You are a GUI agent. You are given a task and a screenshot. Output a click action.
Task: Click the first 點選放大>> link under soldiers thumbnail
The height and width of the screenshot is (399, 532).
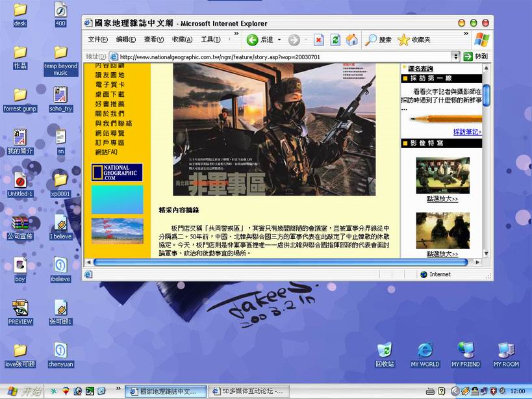(x=442, y=199)
